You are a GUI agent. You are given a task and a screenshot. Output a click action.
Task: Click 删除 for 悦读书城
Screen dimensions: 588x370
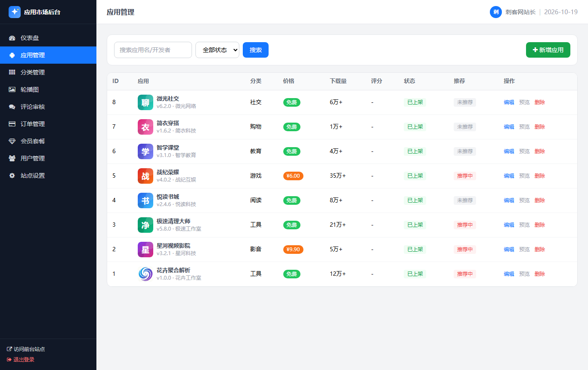point(540,200)
